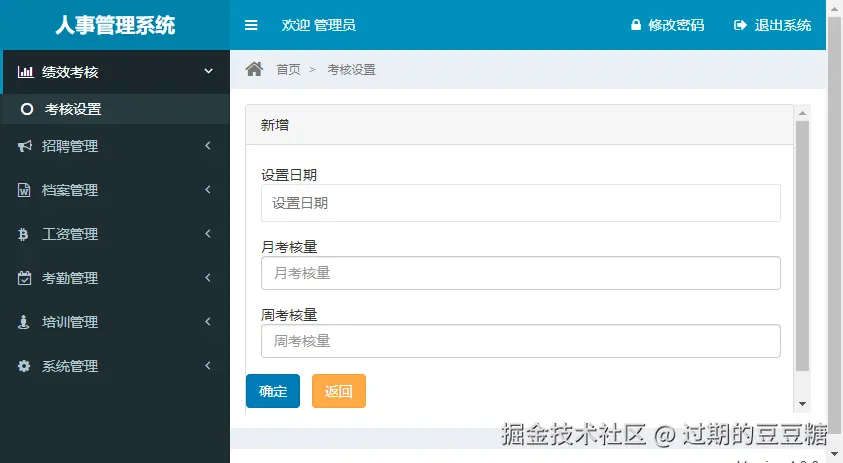Click the 修改密码 link text

[x=676, y=25]
